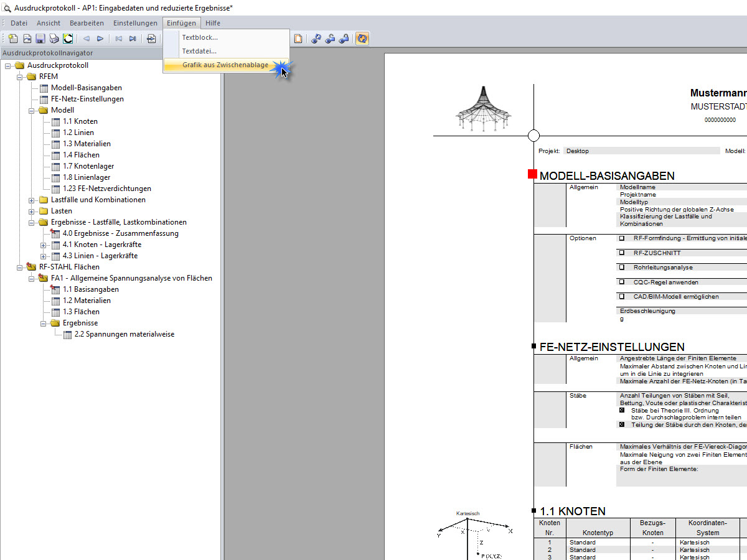The image size is (747, 560).
Task: Click the red section marker beside MODELL-BASISANGABEN
Action: [x=533, y=174]
